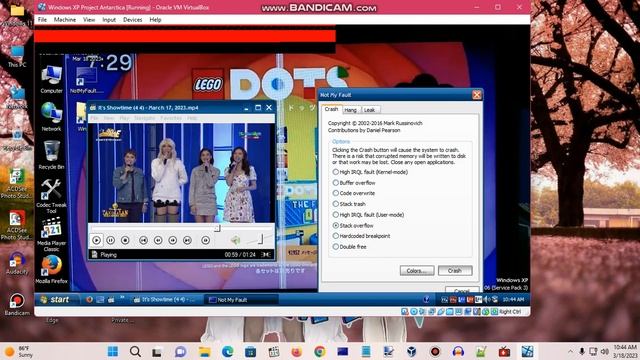The width and height of the screenshot is (640, 360).
Task: Click the volume slider handle
Action: click(x=260, y=239)
